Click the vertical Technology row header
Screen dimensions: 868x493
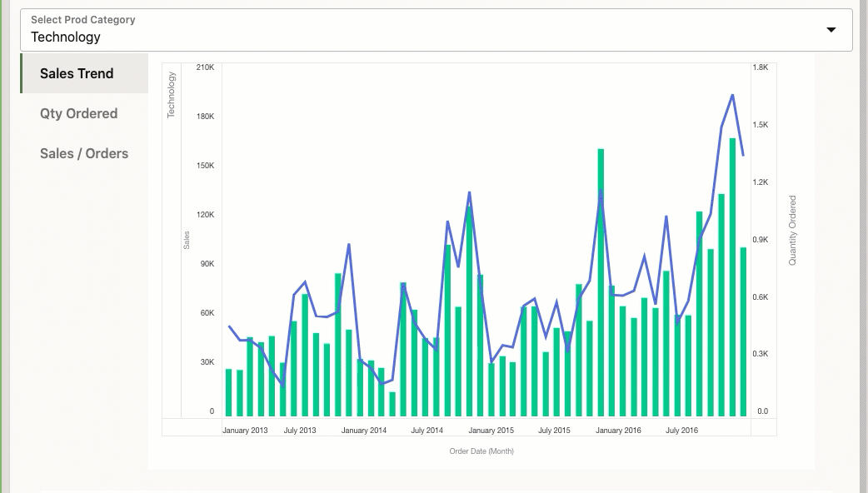pyautogui.click(x=171, y=95)
